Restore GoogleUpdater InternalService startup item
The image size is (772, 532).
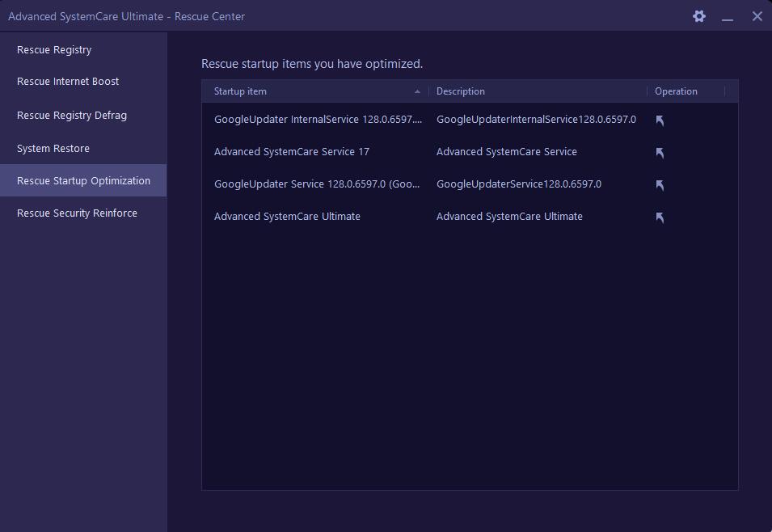(x=660, y=120)
